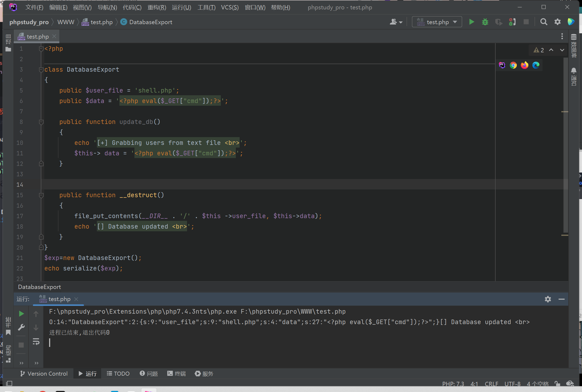
Task: Open the 编辑(E) menu
Action: coord(58,7)
